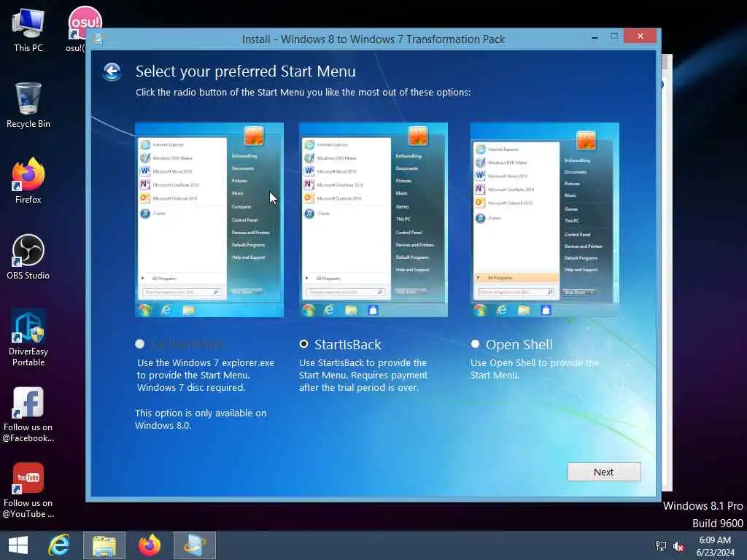
Task: Open the Recycle Bin desktop icon
Action: point(28,105)
